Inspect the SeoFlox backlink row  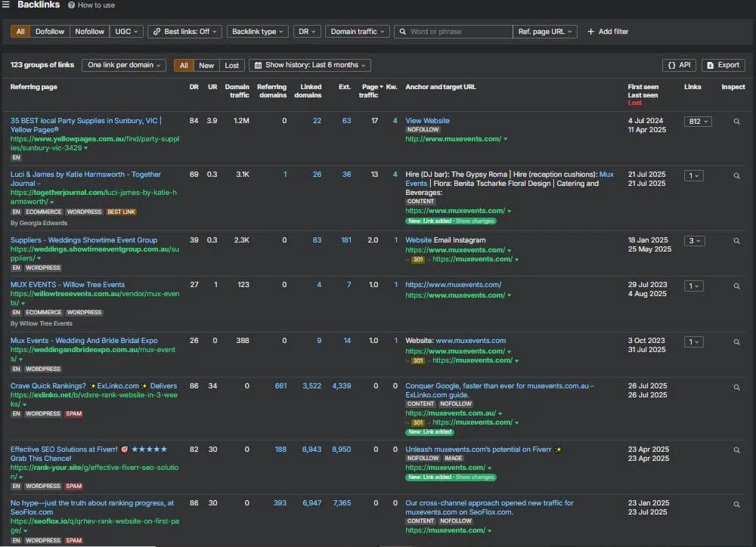click(x=736, y=504)
